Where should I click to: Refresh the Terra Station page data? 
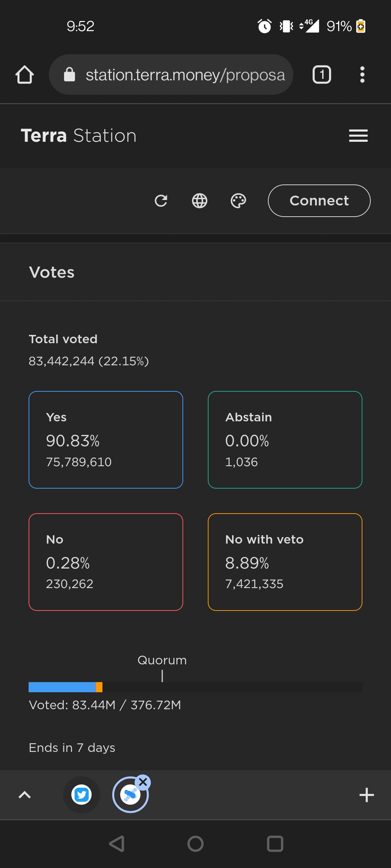click(x=161, y=201)
